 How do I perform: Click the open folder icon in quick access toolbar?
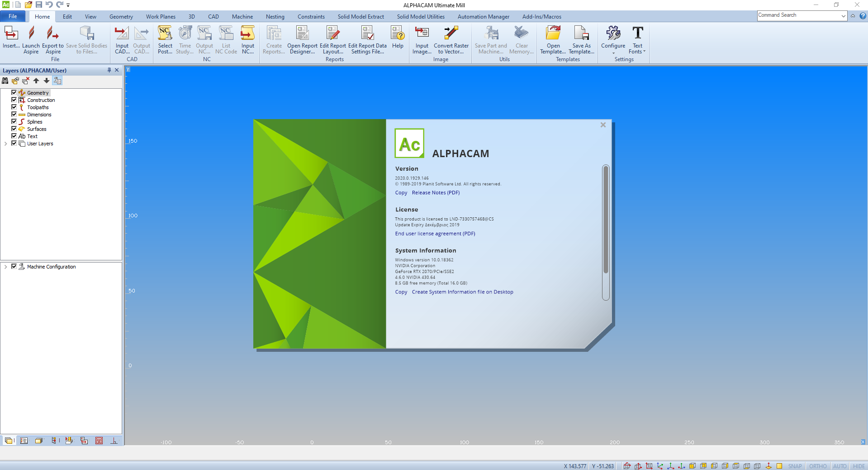(x=28, y=5)
